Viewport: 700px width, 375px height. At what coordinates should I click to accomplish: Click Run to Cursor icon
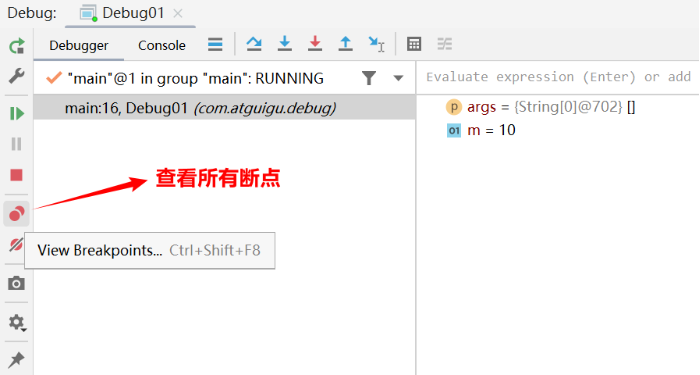click(376, 44)
